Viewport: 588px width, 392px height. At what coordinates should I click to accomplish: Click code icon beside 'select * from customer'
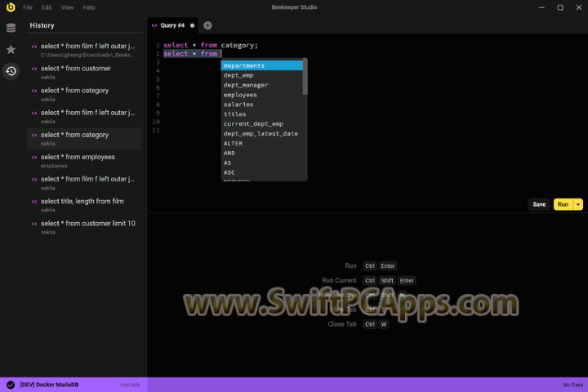click(34, 69)
